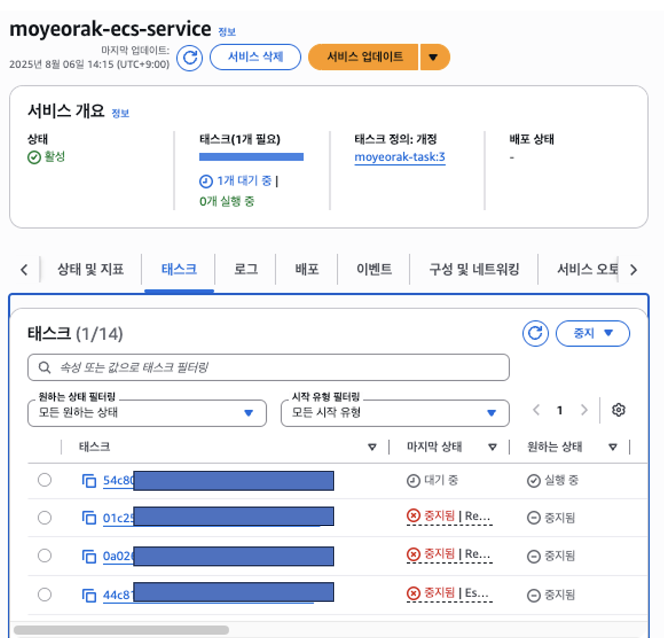
Task: Copy task ID starting with 54c8
Action: tap(89, 481)
